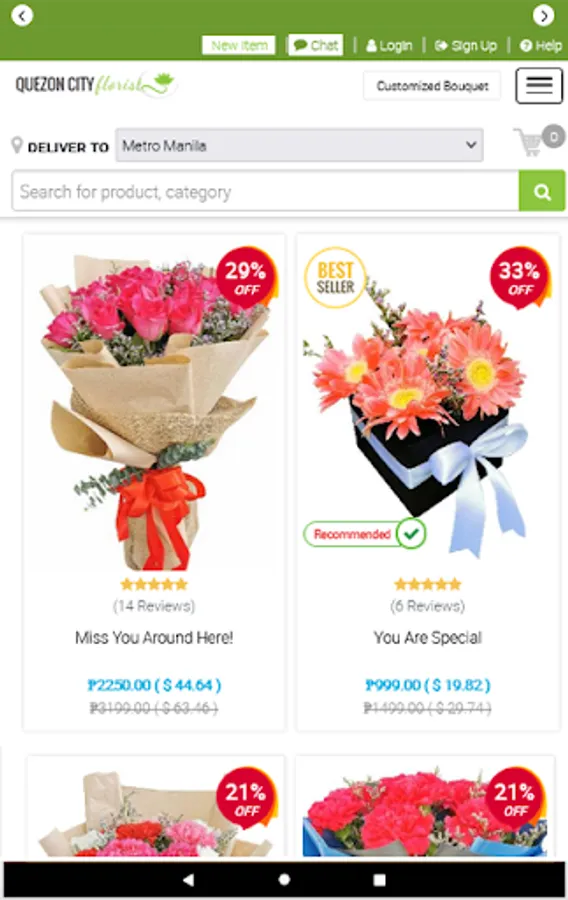The height and width of the screenshot is (900, 568).
Task: Open the New Item link
Action: coord(239,45)
